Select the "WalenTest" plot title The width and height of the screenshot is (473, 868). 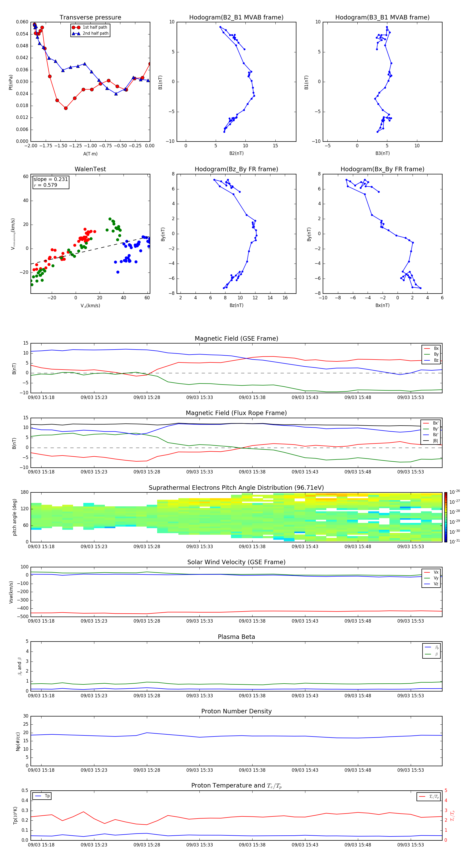pyautogui.click(x=90, y=169)
